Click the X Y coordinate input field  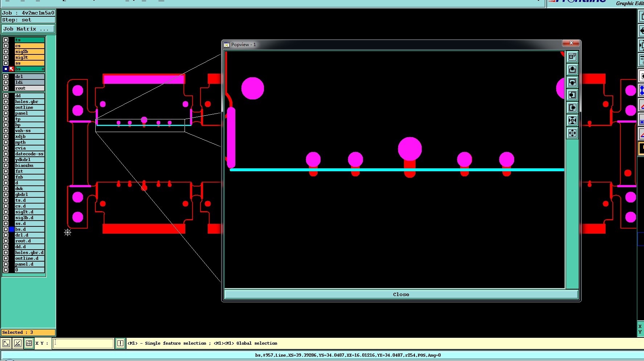[x=83, y=343]
